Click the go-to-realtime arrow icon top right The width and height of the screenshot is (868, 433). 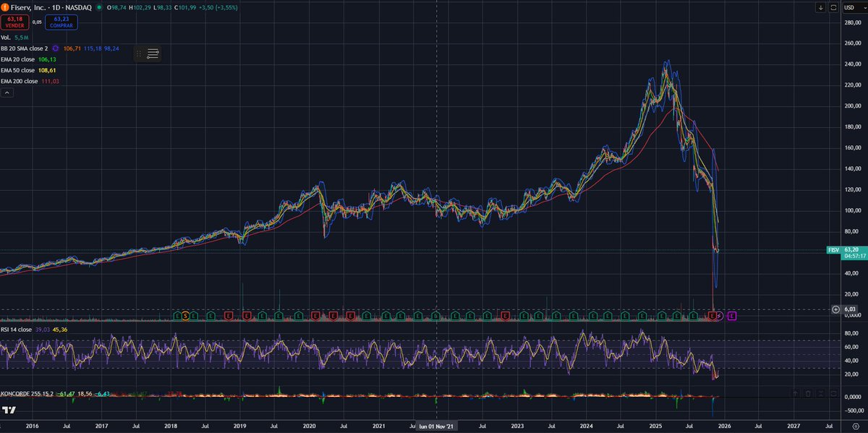[821, 7]
